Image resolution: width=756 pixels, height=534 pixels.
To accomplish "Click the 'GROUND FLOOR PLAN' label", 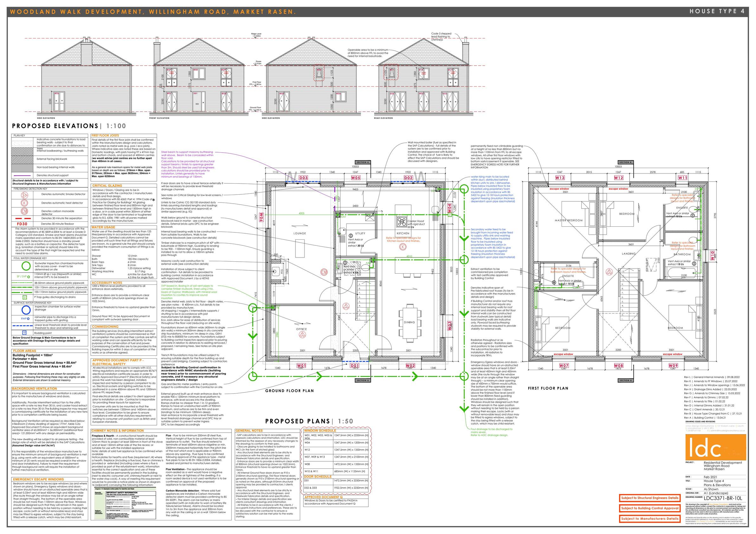I will 290,391.
